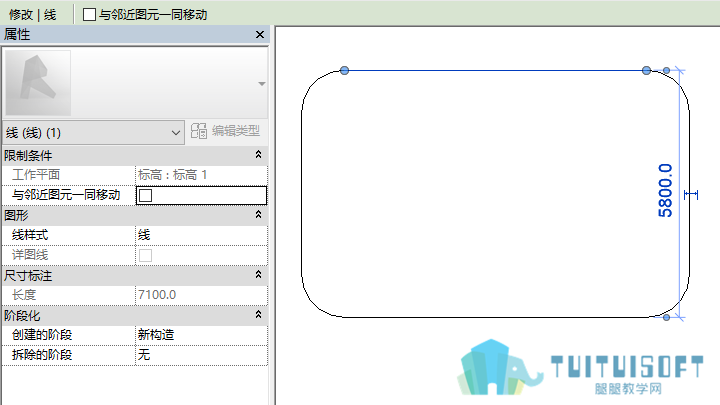
Task: Collapse the 阶段化 section
Action: point(259,315)
